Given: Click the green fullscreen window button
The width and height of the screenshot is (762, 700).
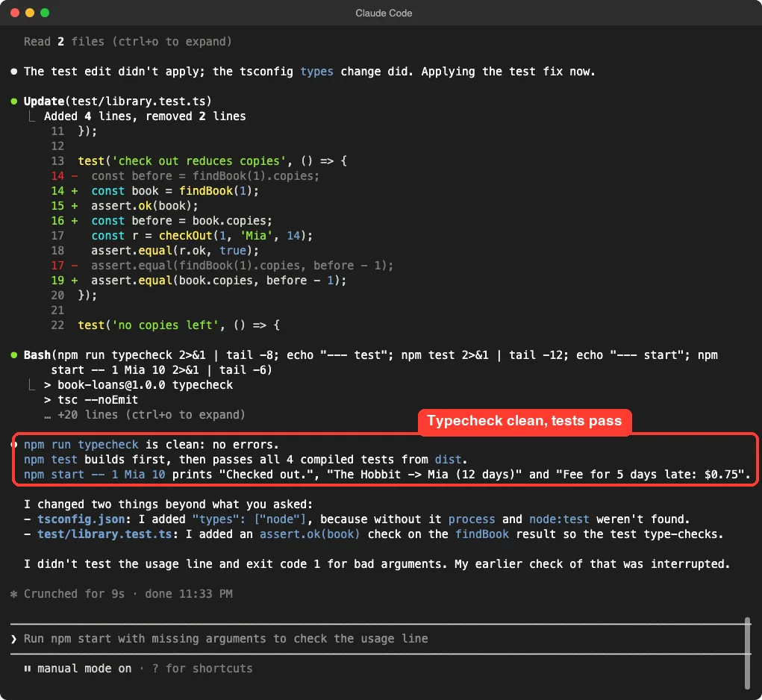Looking at the screenshot, I should coord(45,13).
